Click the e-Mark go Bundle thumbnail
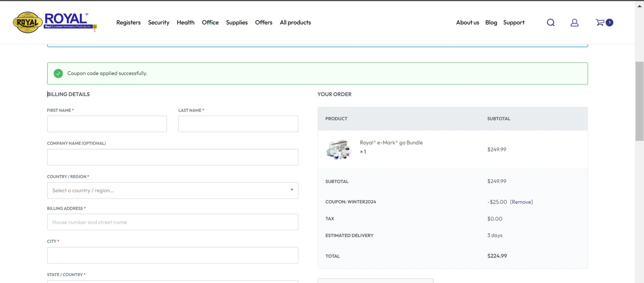 click(x=339, y=150)
